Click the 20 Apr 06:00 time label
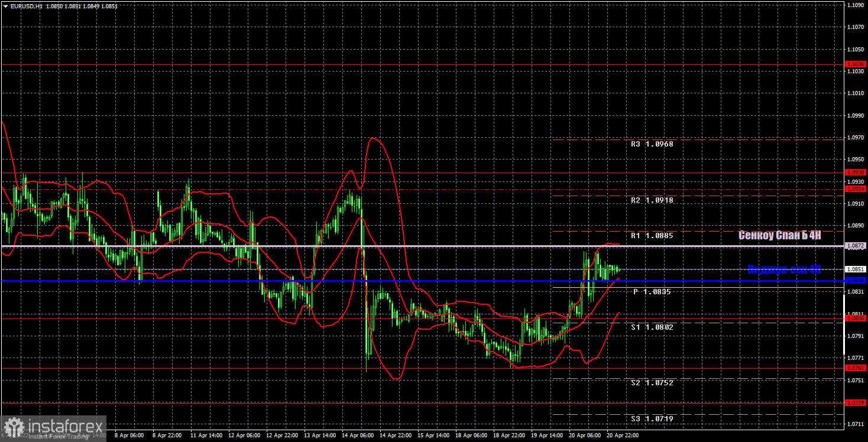The image size is (868, 442). [585, 435]
